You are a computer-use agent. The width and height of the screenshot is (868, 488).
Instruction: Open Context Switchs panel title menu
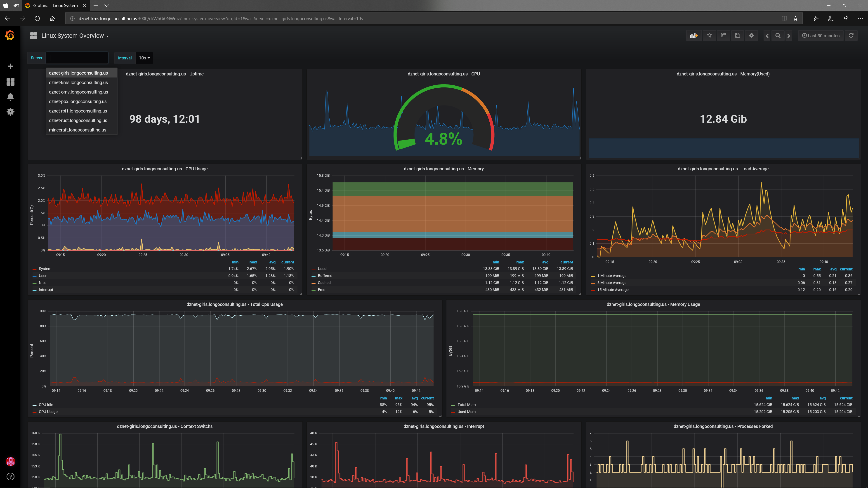164,426
